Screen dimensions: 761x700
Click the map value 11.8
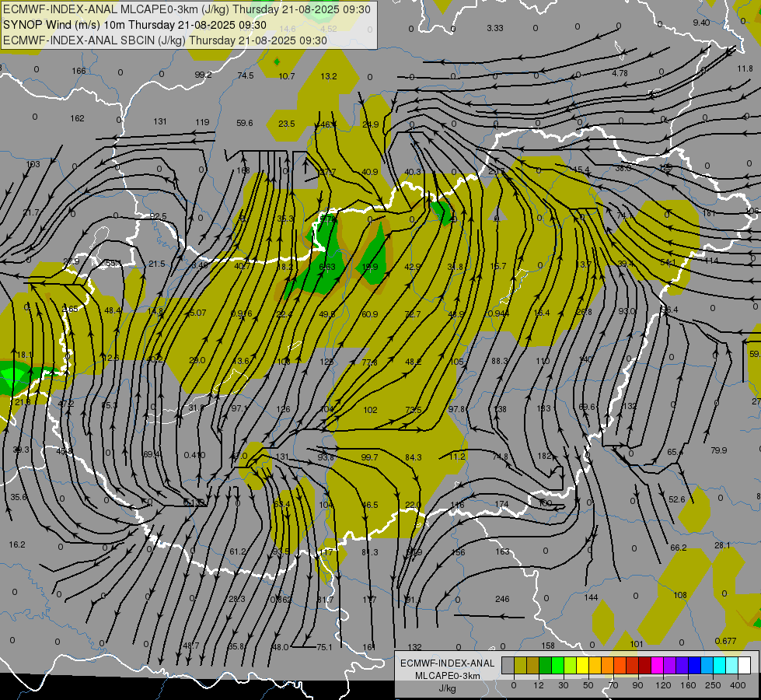[x=745, y=68]
